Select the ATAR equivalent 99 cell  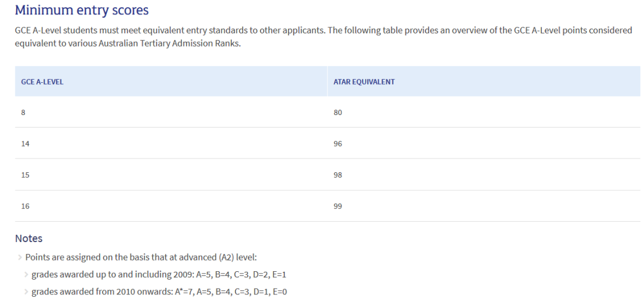[338, 206]
